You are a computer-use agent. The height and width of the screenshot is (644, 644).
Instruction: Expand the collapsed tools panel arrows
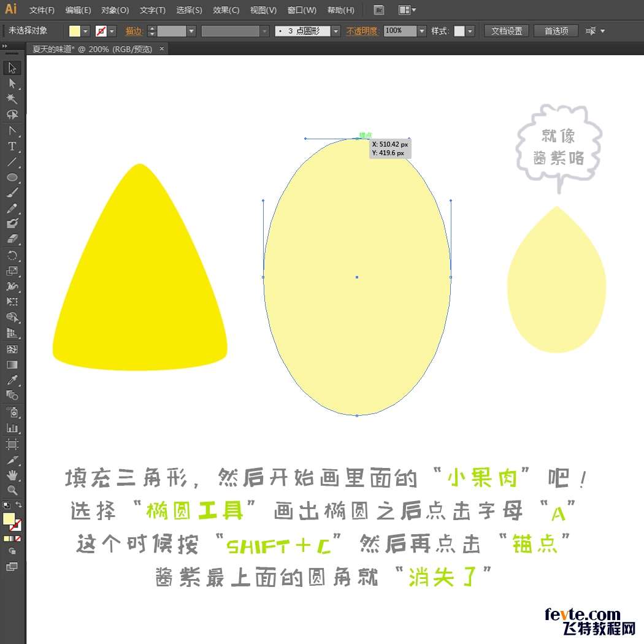[4, 46]
